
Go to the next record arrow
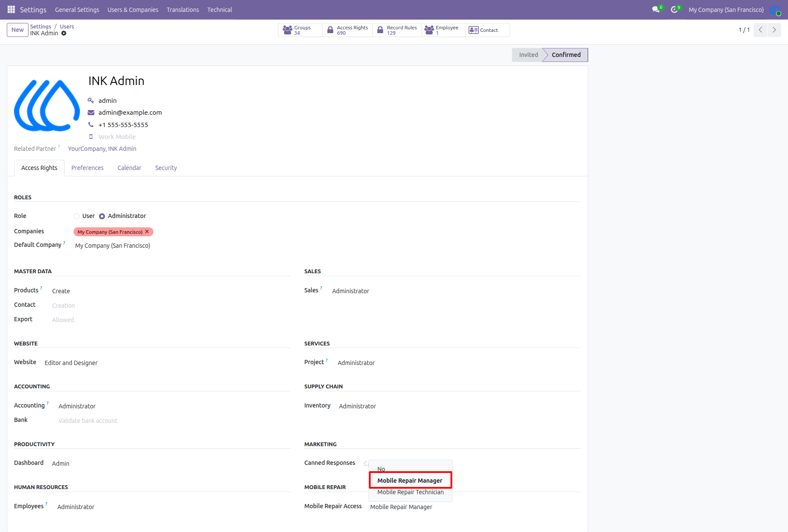(x=774, y=30)
